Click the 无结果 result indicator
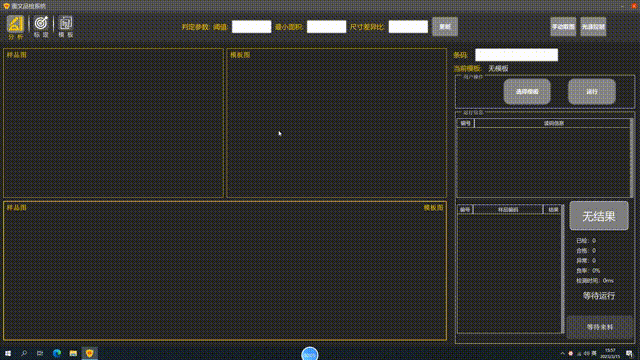This screenshot has width=640, height=360. [599, 216]
